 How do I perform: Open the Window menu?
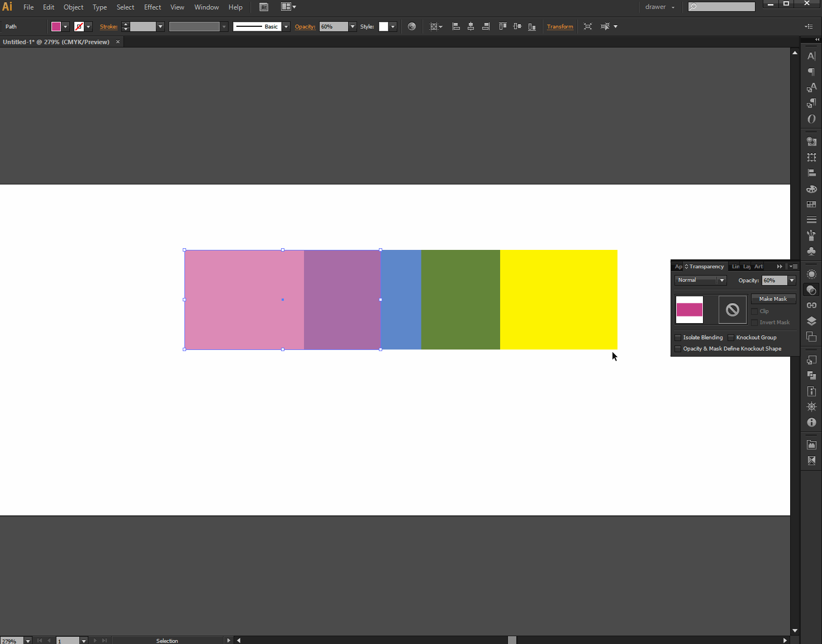[206, 7]
